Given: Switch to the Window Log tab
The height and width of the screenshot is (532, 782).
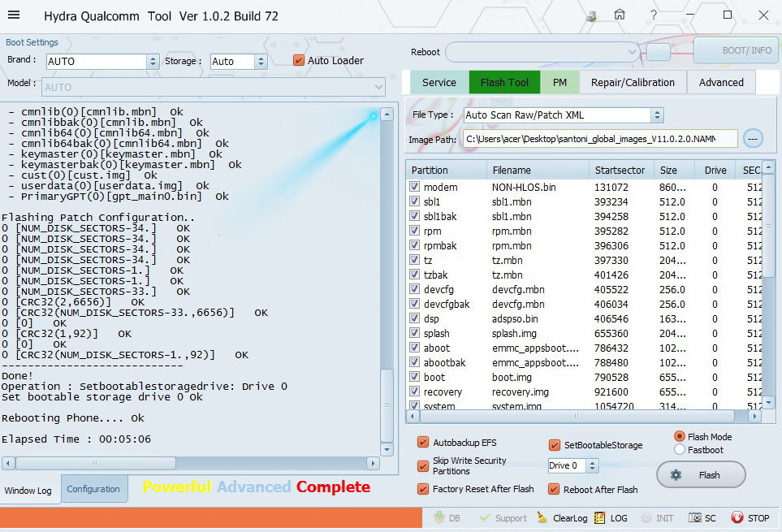Looking at the screenshot, I should pos(28,490).
